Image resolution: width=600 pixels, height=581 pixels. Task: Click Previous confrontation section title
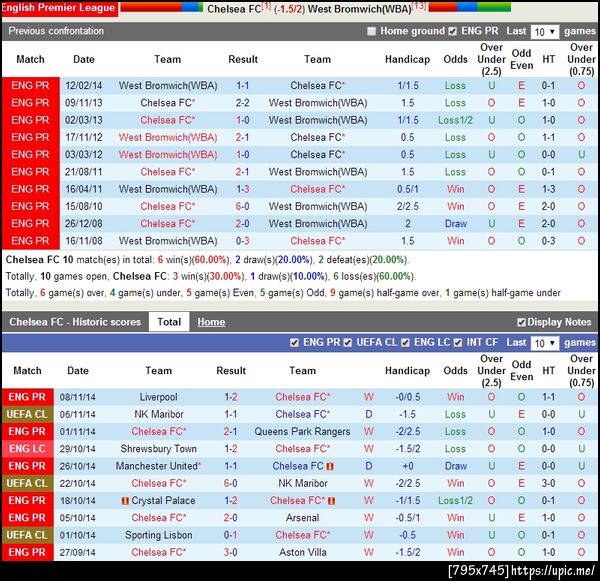(56, 31)
